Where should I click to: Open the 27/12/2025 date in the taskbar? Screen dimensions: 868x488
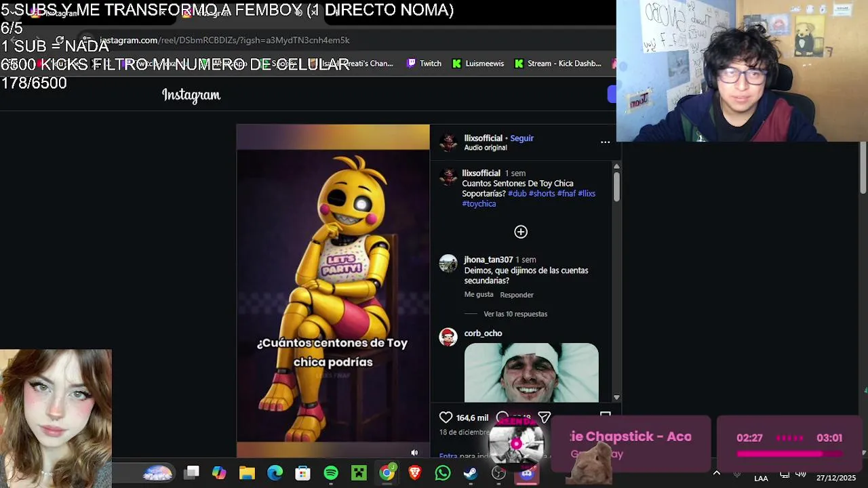tap(835, 478)
